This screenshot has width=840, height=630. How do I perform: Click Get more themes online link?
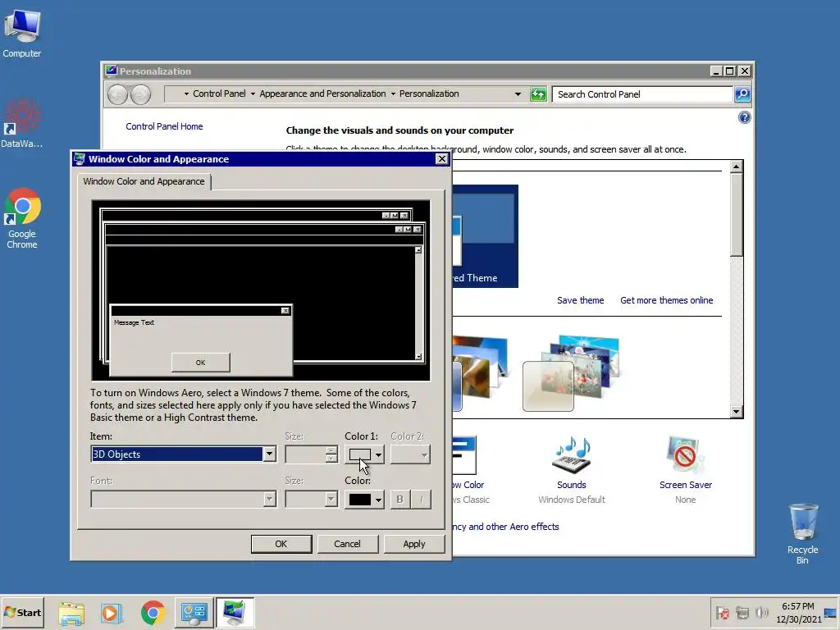coord(666,300)
